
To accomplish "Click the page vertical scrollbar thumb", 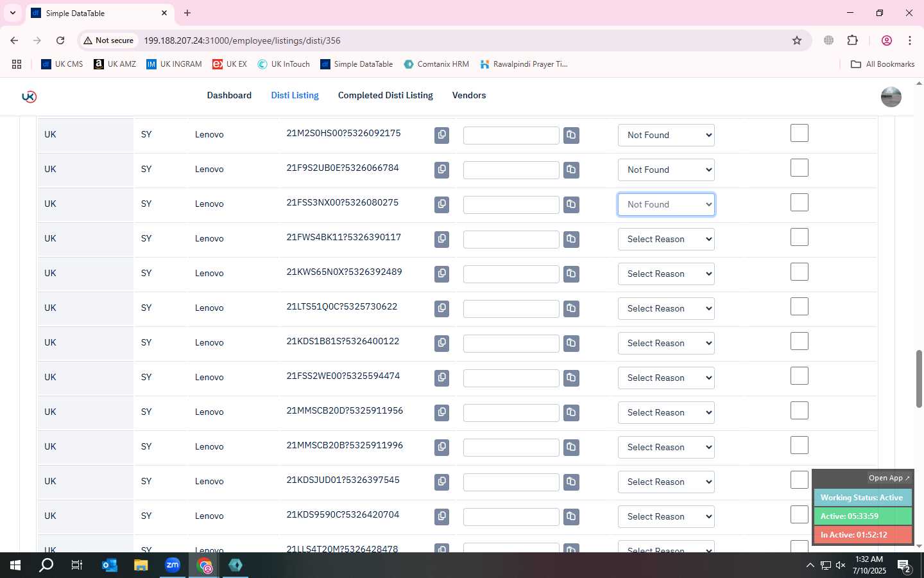I will tap(919, 379).
